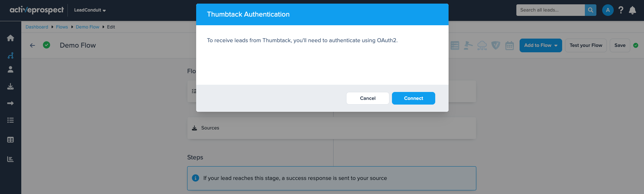Click the calendar icon in flow toolbar
Screen dimensions: 644x194
[510, 45]
